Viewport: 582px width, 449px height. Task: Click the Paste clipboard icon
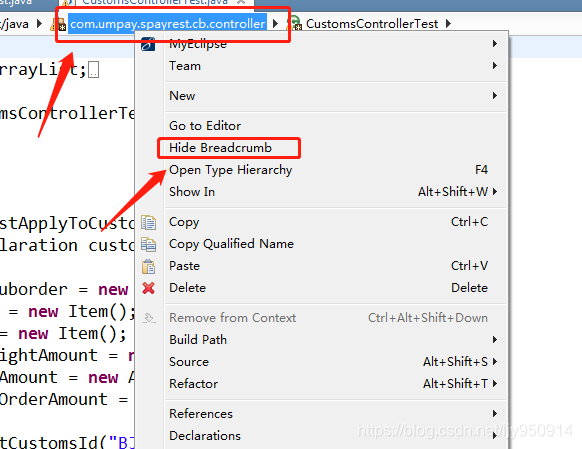pyautogui.click(x=148, y=266)
